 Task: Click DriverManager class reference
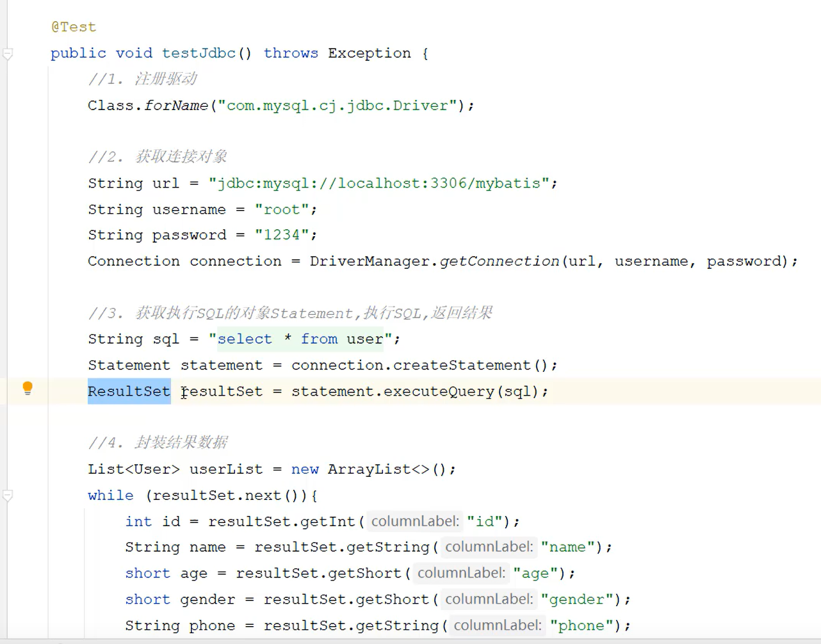point(370,261)
